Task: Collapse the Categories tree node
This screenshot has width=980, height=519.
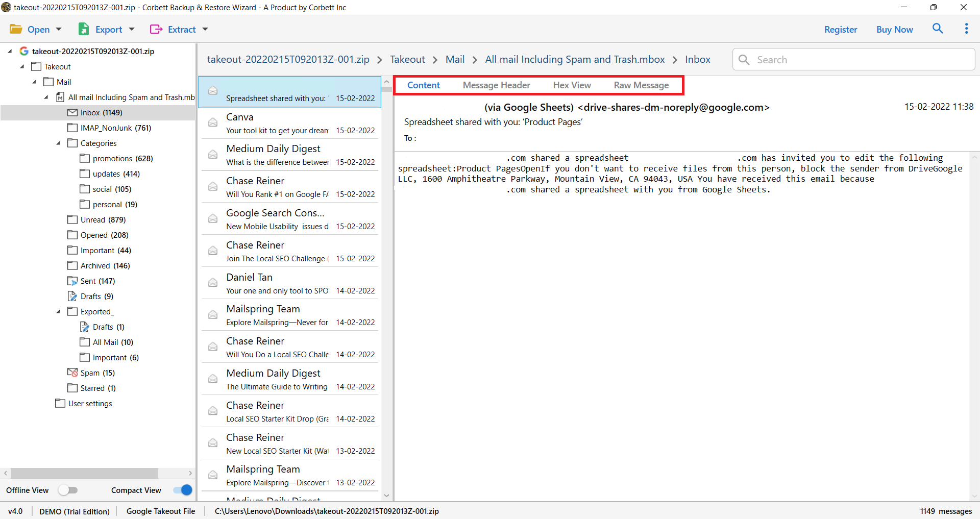Action: pyautogui.click(x=59, y=143)
